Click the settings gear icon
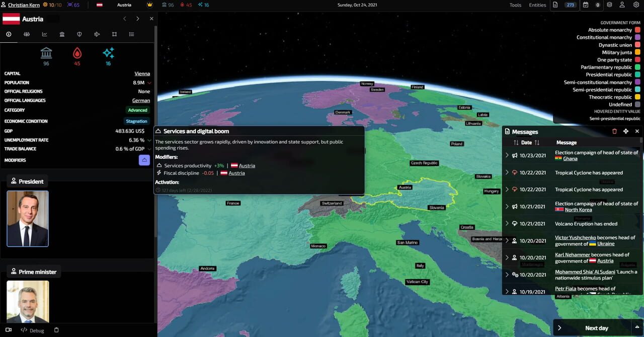The height and width of the screenshot is (337, 644). pyautogui.click(x=636, y=5)
